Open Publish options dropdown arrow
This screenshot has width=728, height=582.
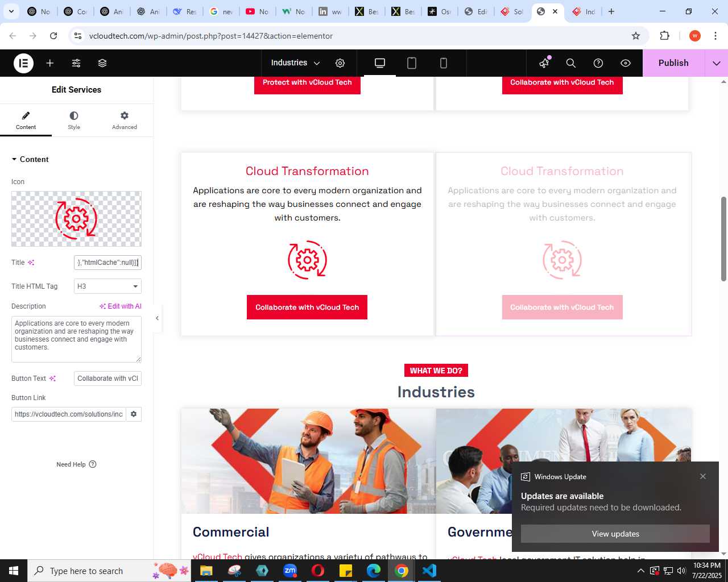[x=717, y=63]
